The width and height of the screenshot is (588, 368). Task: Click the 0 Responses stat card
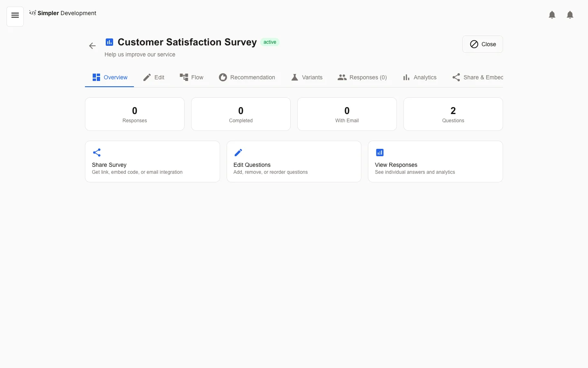pos(135,114)
